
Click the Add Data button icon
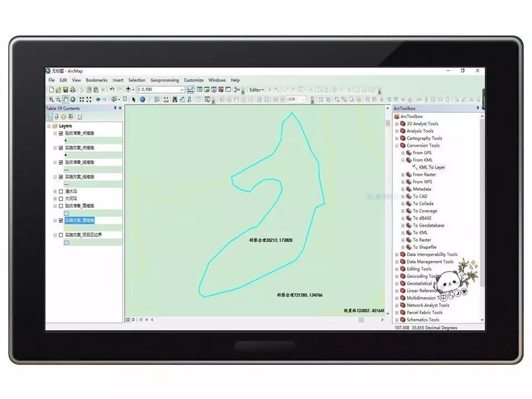click(x=129, y=90)
